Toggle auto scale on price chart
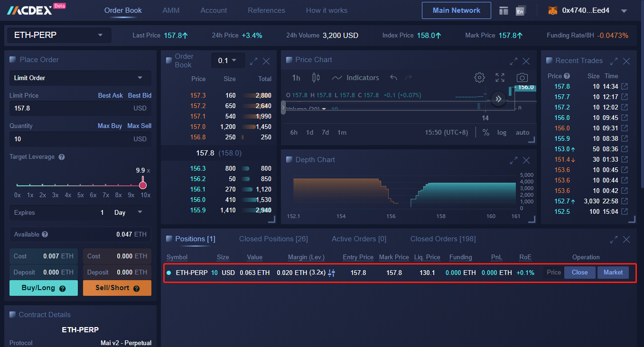Image resolution: width=644 pixels, height=347 pixels. click(522, 133)
